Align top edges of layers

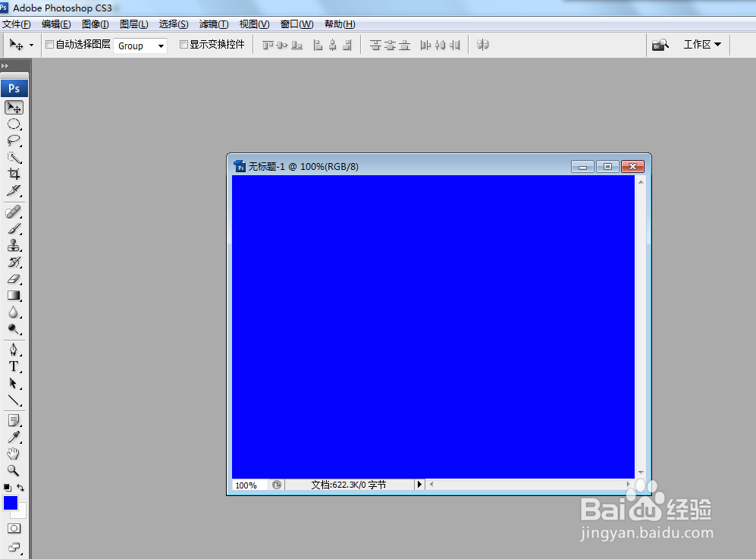coord(268,45)
